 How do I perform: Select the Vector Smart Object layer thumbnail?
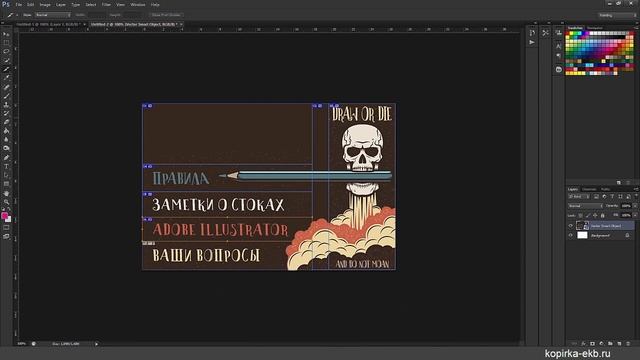click(x=582, y=226)
